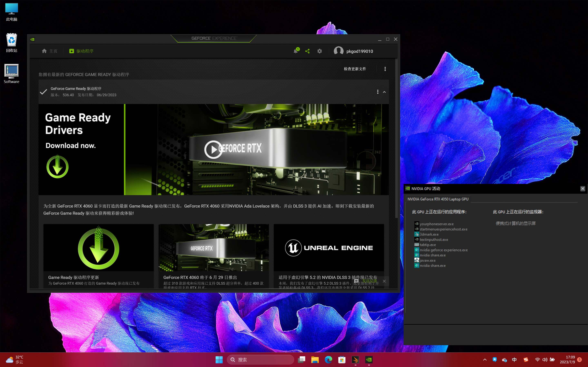Dismiss the feedback popup with X
Image resolution: width=588 pixels, height=367 pixels.
[x=384, y=281]
